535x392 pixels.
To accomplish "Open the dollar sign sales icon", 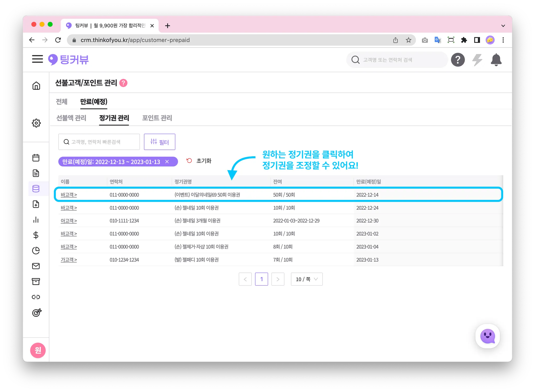I will [x=36, y=235].
